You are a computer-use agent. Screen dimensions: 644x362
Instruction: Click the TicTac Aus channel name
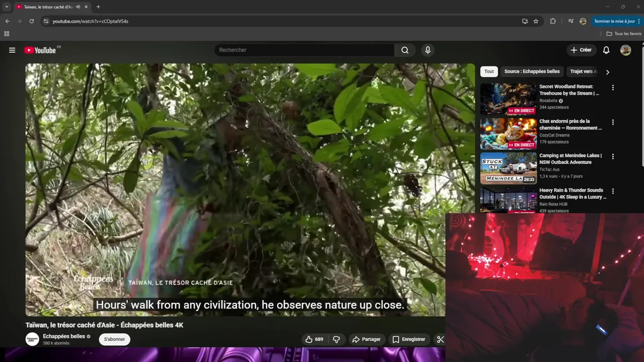coord(549,169)
